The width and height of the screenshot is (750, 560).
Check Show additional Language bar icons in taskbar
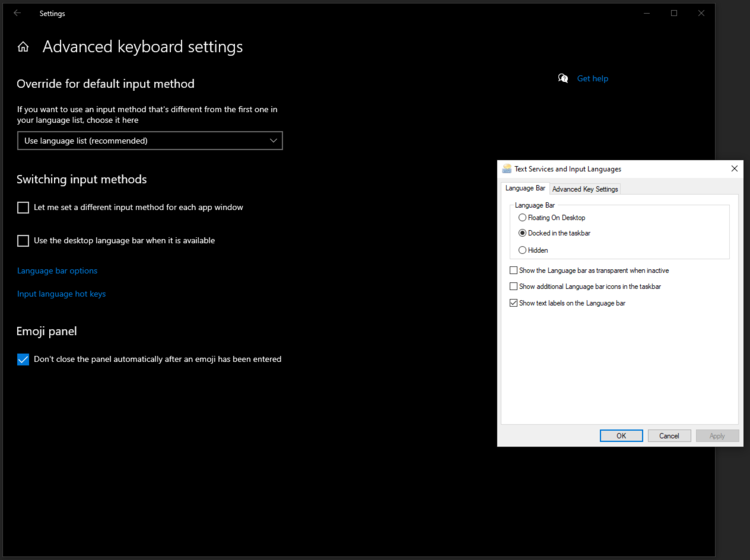pyautogui.click(x=513, y=286)
